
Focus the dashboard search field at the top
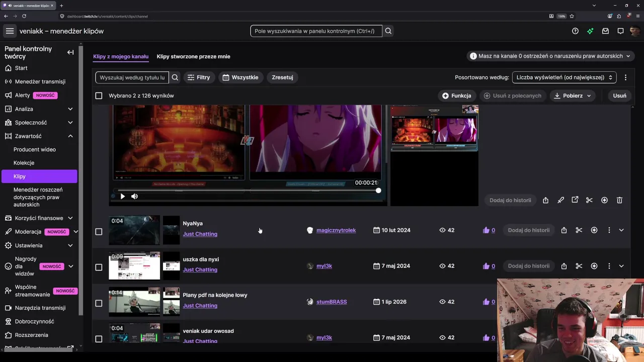point(316,31)
